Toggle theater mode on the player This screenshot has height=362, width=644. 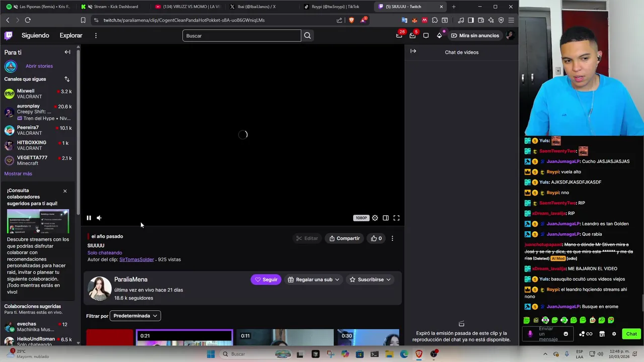(x=385, y=218)
